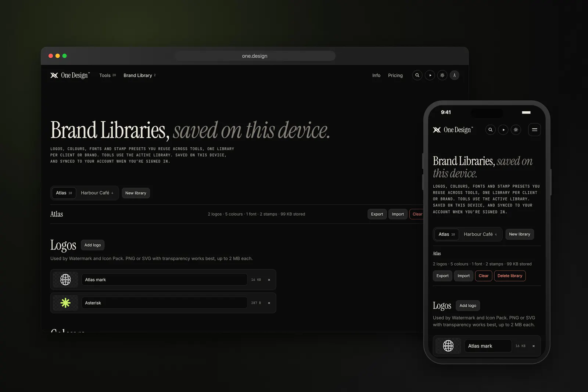This screenshot has width=588, height=392.
Task: Switch to Harbour Café library on phone
Action: click(480, 234)
